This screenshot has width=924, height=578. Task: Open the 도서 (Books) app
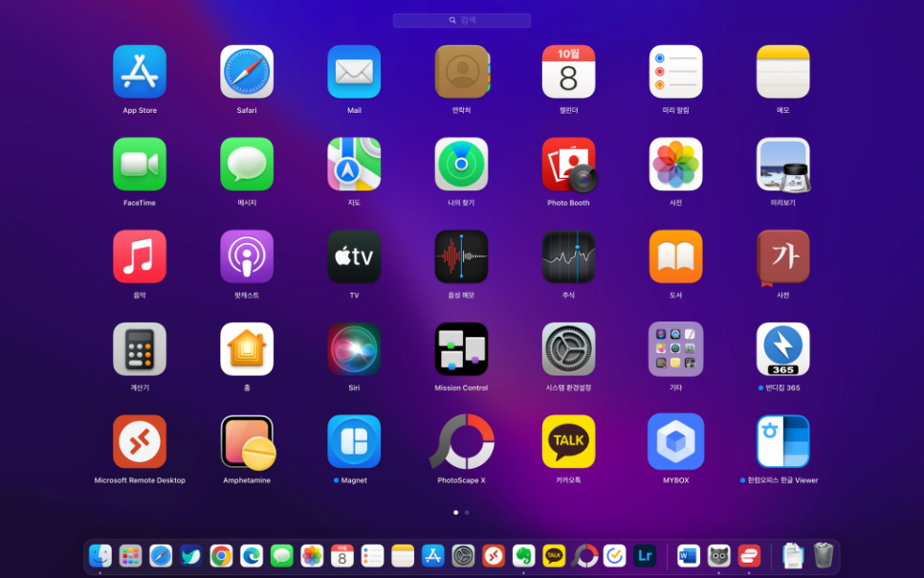(x=676, y=256)
